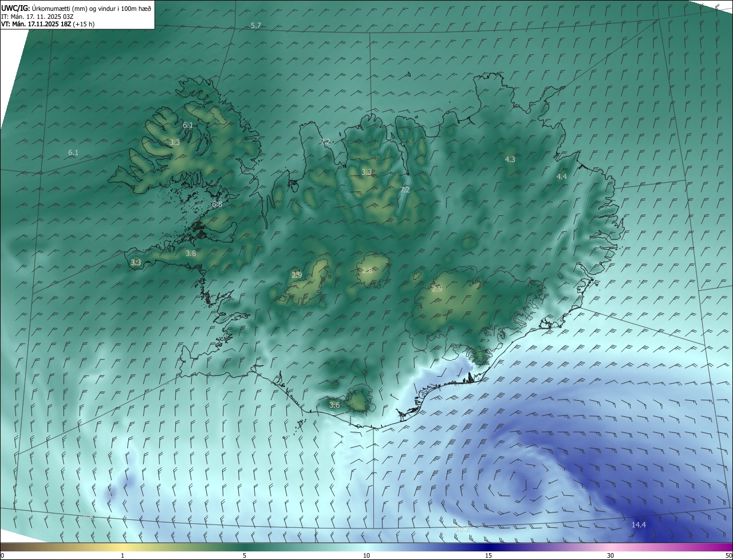
Task: Click the color scale tick label 1
Action: [x=123, y=555]
